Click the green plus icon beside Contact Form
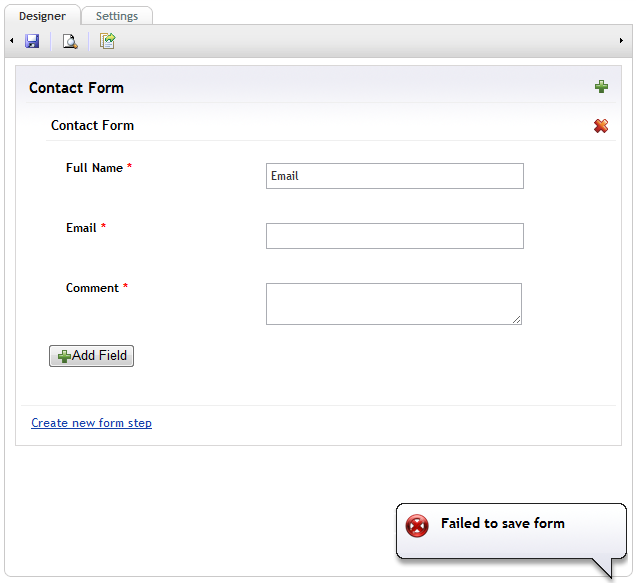Screen dimensions: 637x586 [601, 87]
